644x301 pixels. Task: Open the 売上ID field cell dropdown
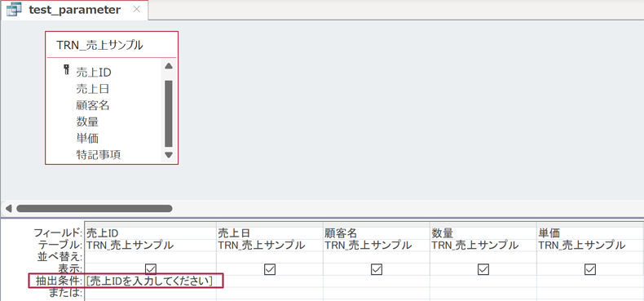150,233
